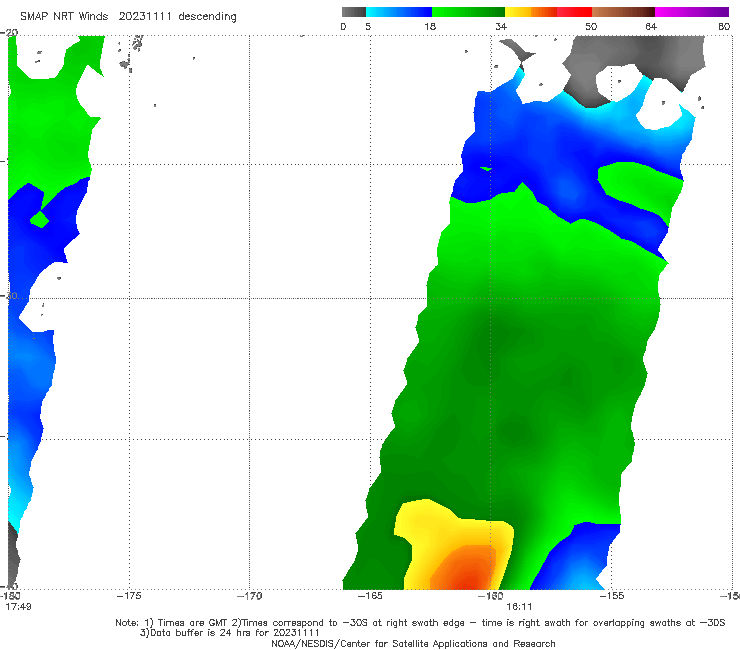Click the color bar label '64'
The width and height of the screenshot is (740, 650).
click(x=651, y=26)
